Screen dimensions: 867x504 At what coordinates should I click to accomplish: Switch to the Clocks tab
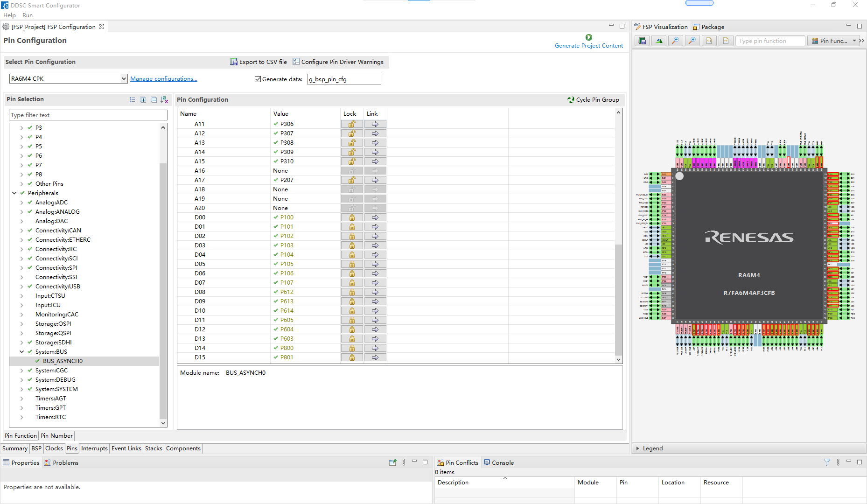coord(54,448)
